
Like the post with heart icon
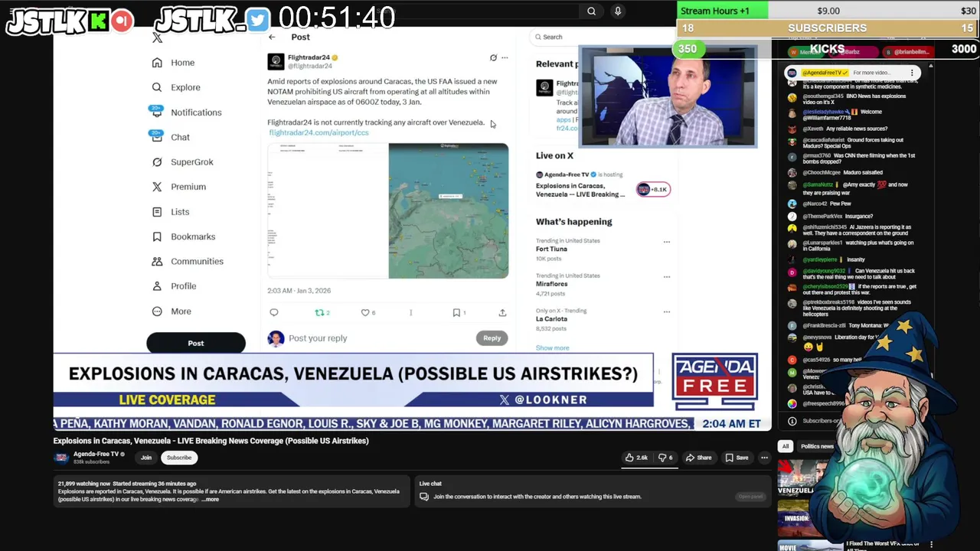(x=366, y=312)
